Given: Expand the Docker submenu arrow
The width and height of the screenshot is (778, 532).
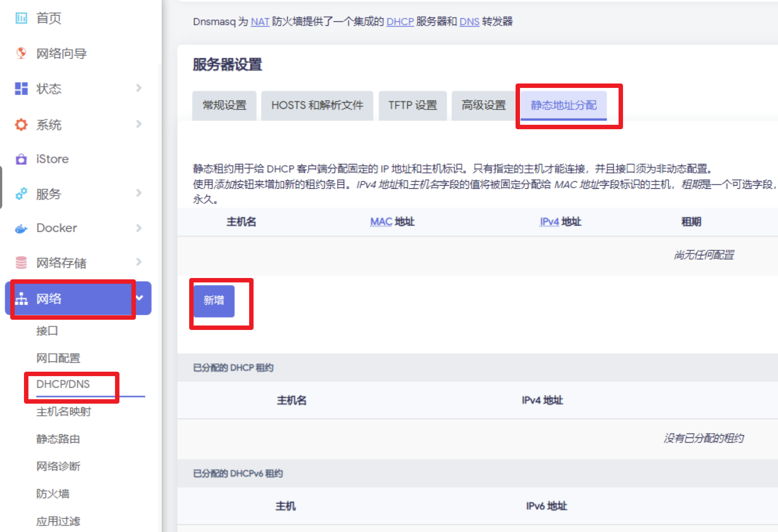Looking at the screenshot, I should pyautogui.click(x=139, y=228).
